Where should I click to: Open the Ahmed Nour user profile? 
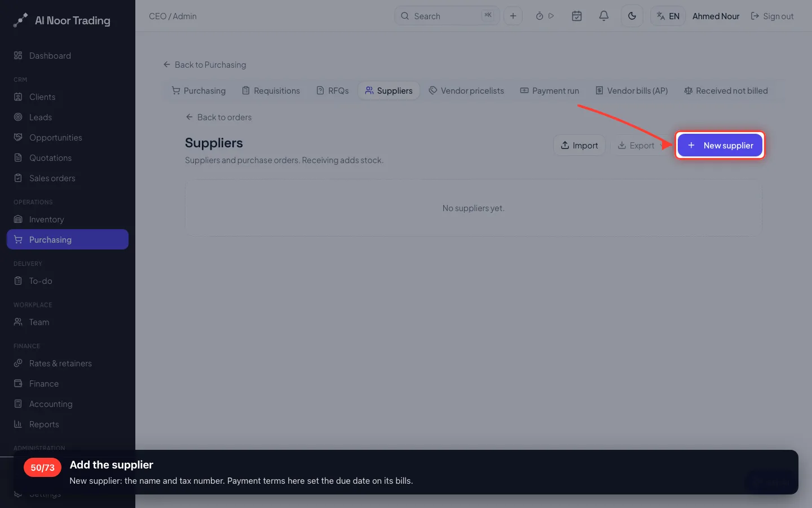716,16
